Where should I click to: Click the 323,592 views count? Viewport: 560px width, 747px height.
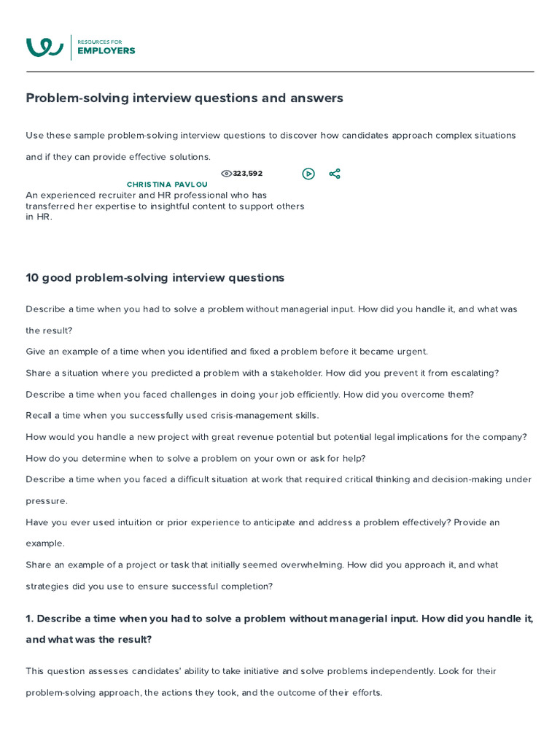coord(248,174)
